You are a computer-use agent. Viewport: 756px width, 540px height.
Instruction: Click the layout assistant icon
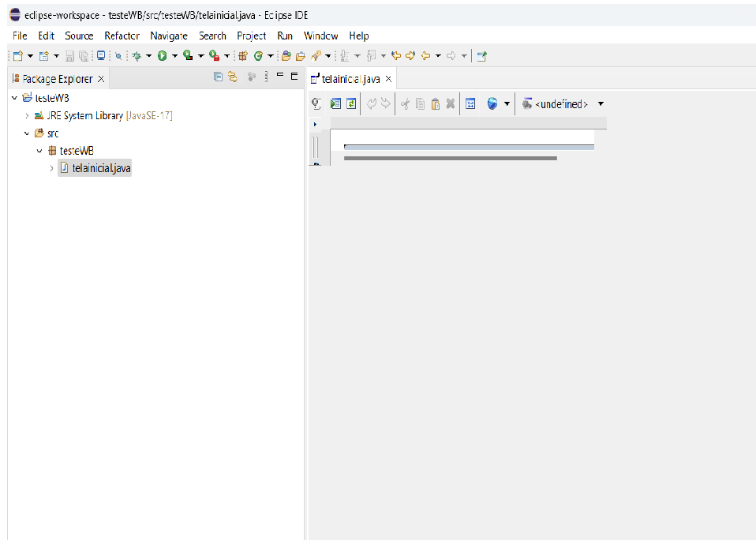[x=470, y=103]
